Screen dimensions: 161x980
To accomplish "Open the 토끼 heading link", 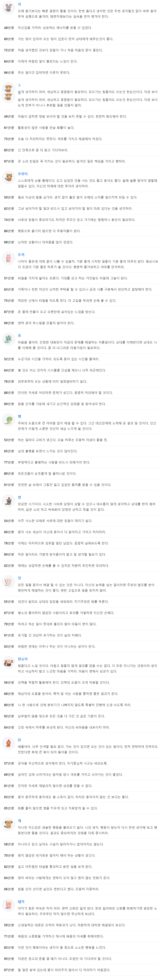I will [21, 255].
